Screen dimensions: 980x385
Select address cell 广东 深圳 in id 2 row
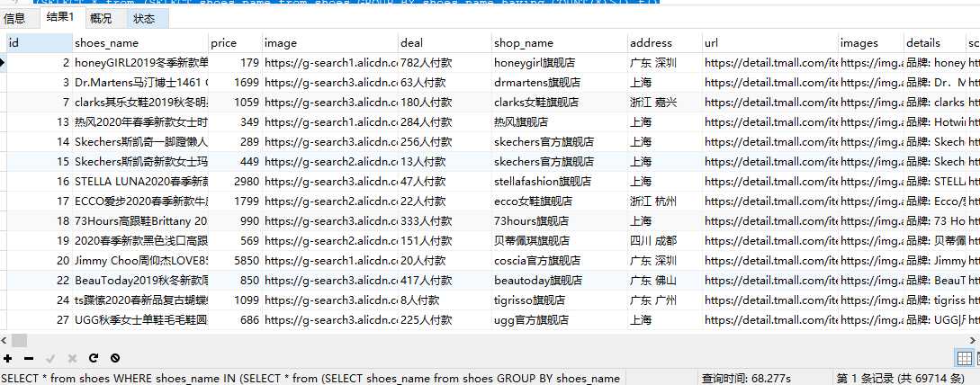[665, 62]
